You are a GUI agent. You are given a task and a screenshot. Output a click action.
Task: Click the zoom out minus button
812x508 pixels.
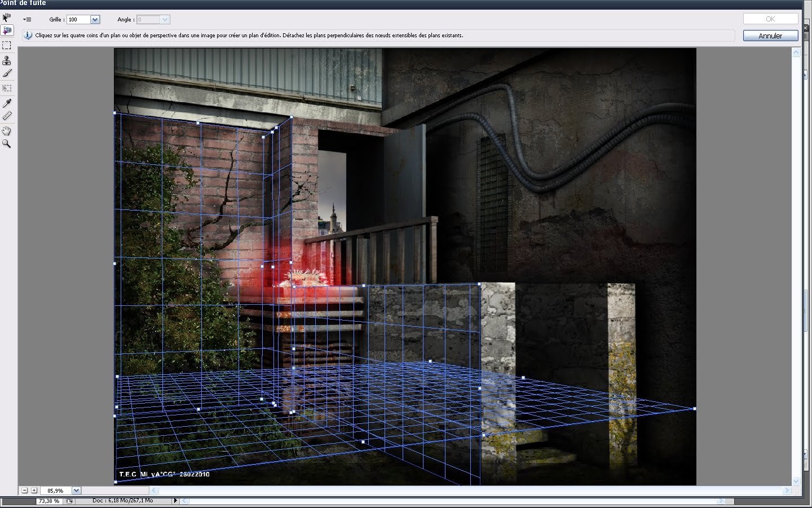tap(24, 491)
